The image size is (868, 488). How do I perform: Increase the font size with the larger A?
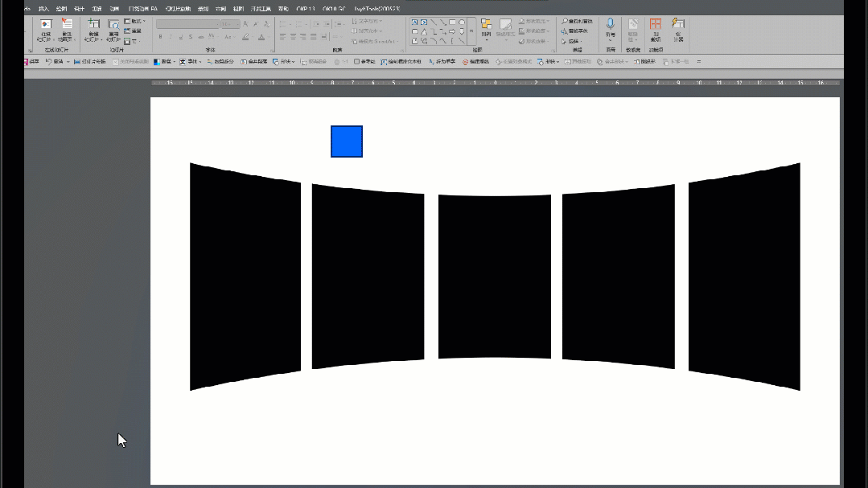(x=246, y=24)
